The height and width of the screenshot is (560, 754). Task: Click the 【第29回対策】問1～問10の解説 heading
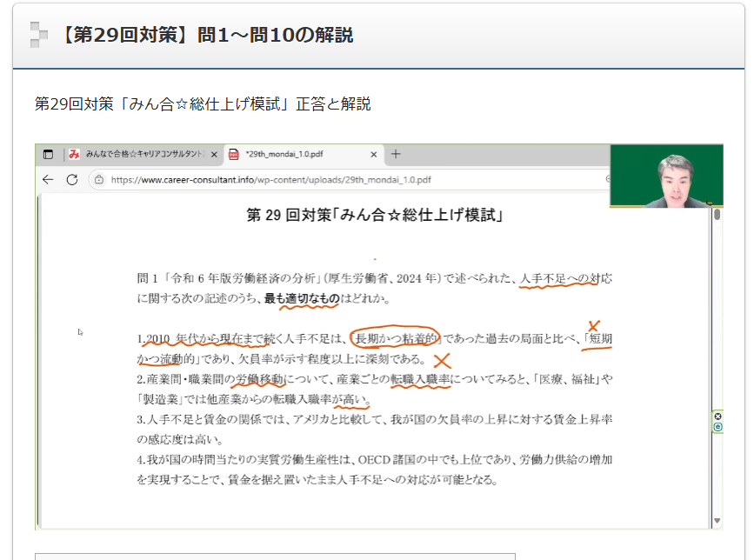pyautogui.click(x=208, y=35)
